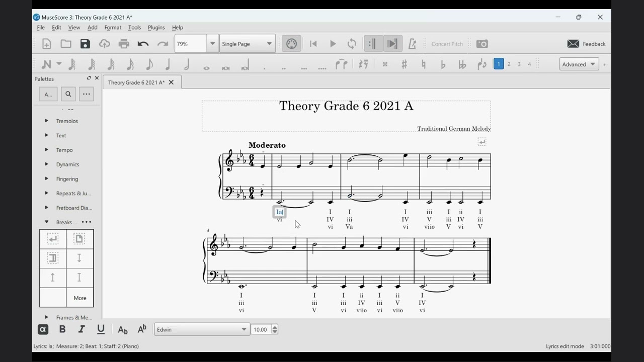Screen dimensions: 644x362
Task: Search palettes with magnifier icon
Action: pos(68,94)
